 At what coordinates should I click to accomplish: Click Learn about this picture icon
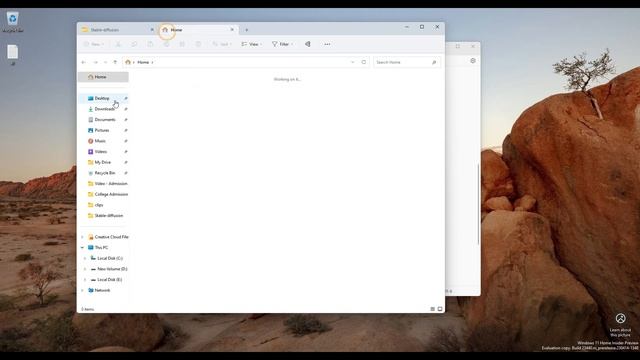(620, 318)
